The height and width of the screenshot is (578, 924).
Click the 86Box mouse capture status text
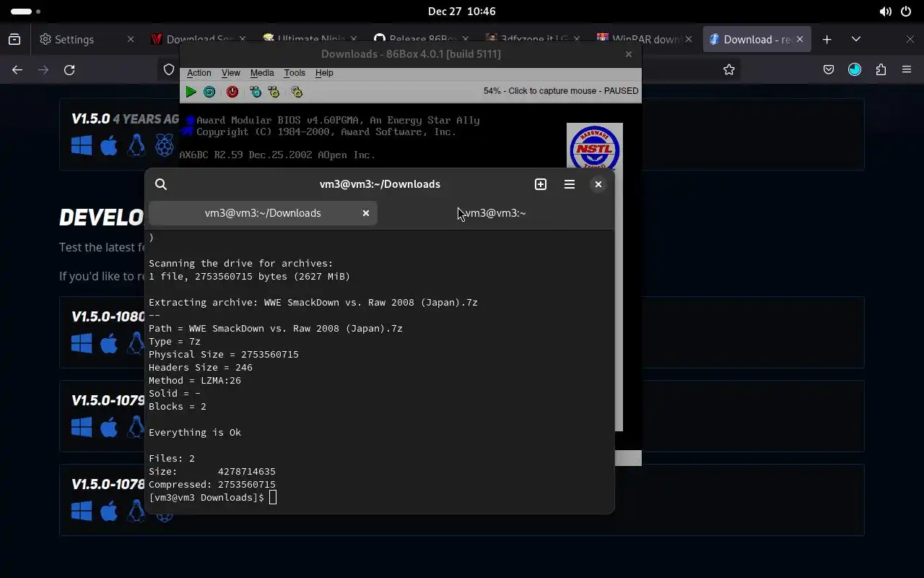coord(561,91)
